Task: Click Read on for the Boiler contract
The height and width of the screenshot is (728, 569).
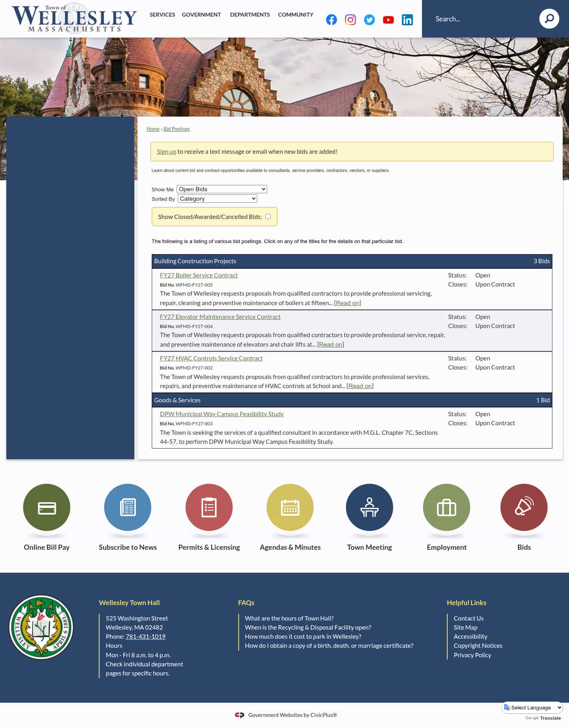Action: [x=347, y=303]
